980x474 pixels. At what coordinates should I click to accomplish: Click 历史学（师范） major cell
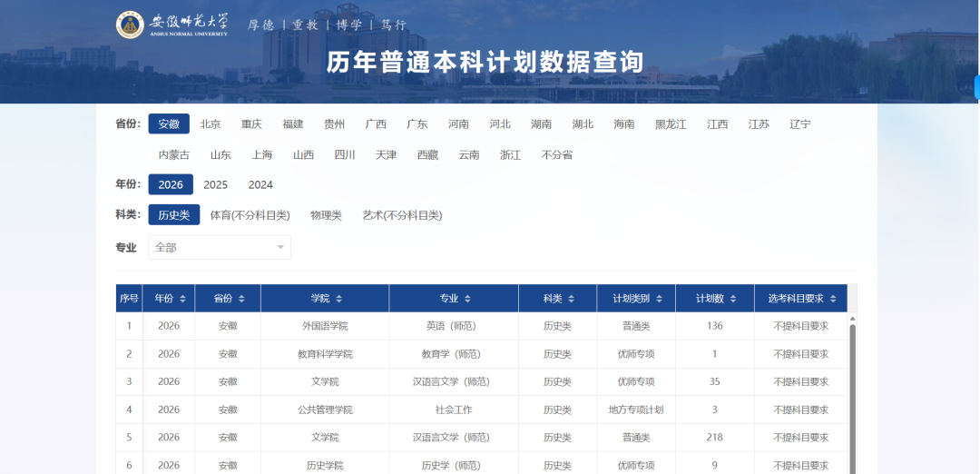454,465
